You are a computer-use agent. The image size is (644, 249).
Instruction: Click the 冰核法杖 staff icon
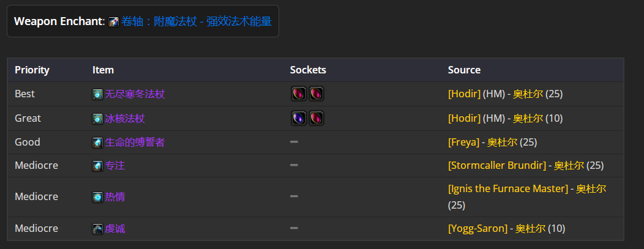(x=97, y=119)
